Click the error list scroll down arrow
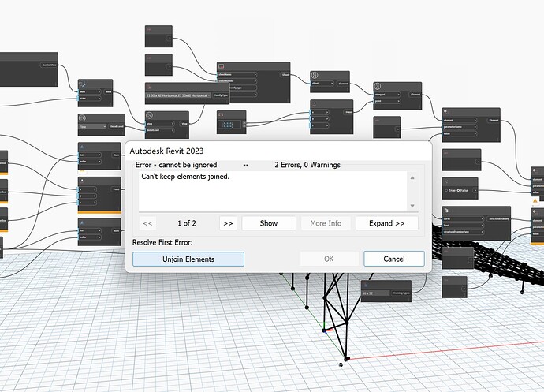 click(x=412, y=206)
